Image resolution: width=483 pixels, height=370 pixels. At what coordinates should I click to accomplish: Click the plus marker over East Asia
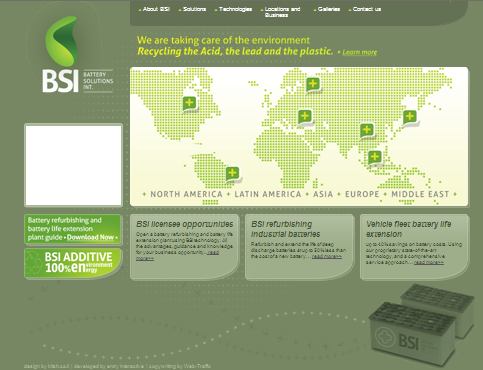pos(410,117)
